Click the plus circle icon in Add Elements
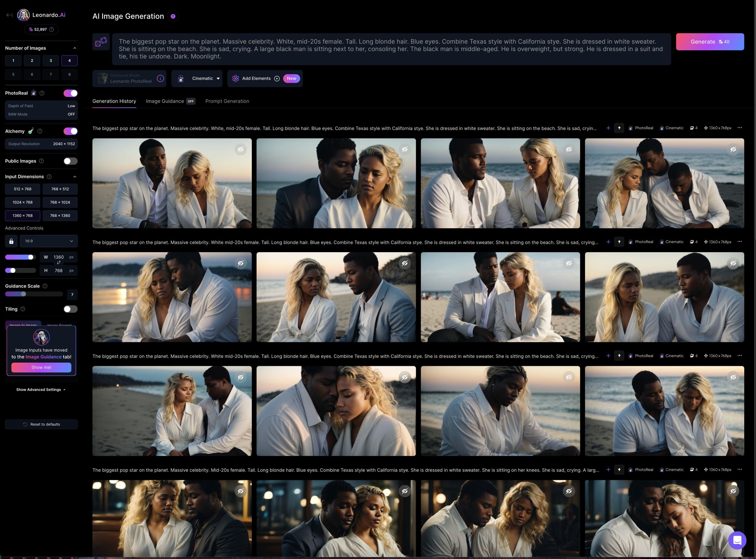This screenshot has height=559, width=756. click(277, 79)
